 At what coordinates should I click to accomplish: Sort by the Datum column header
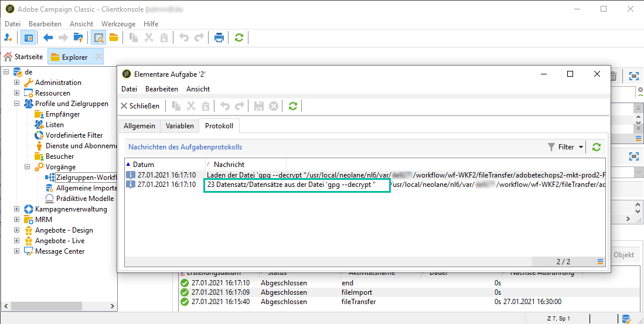(x=165, y=164)
